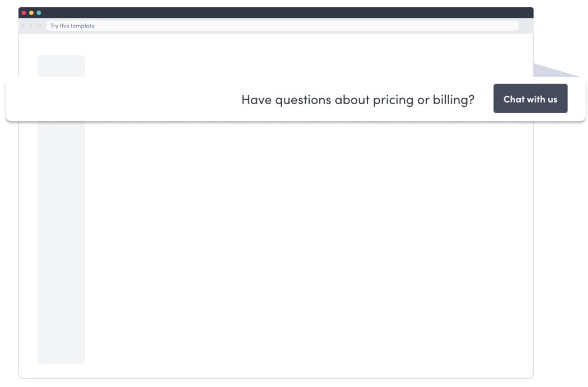The image size is (588, 387).
Task: Maximize the window with the teal dot
Action: point(39,13)
